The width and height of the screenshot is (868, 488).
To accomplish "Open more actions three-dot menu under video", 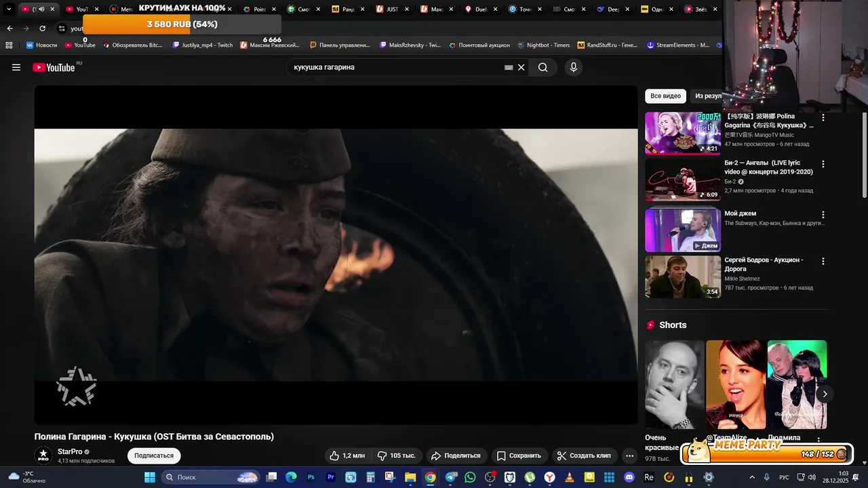I will click(x=630, y=455).
